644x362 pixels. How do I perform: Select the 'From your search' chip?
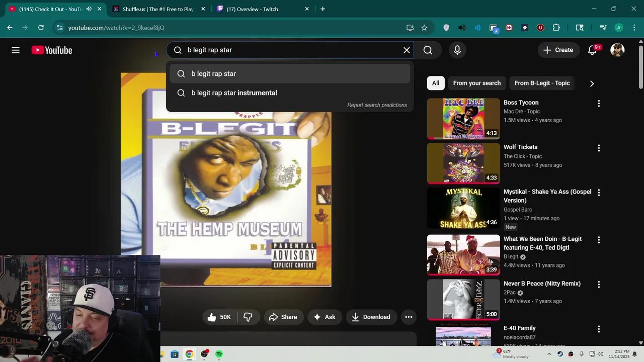[477, 83]
